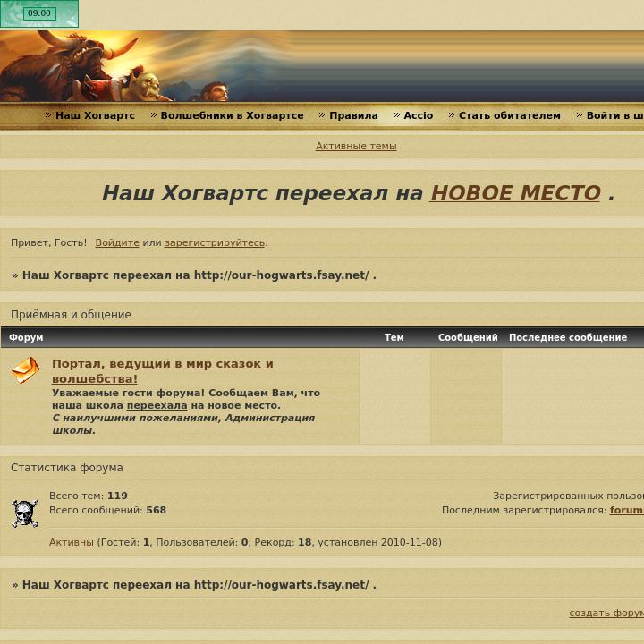644x644 pixels.
Task: Open Стать обитателем registration menu item
Action: point(509,115)
